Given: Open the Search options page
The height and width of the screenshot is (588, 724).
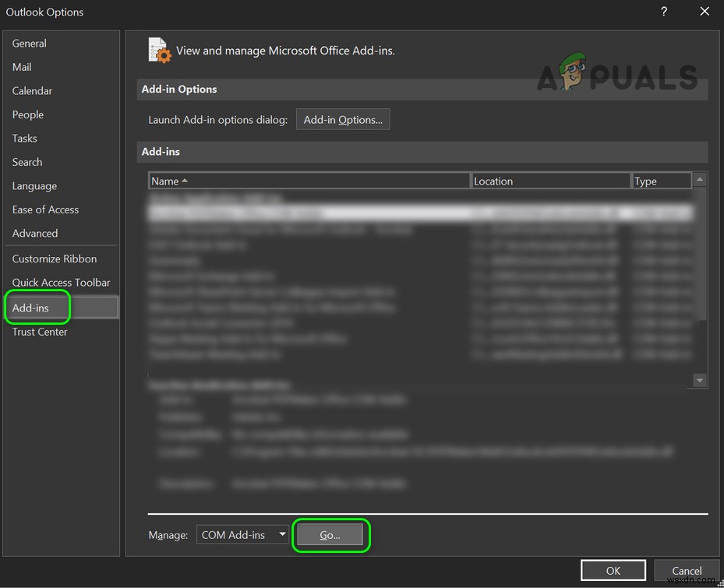Looking at the screenshot, I should tap(26, 162).
